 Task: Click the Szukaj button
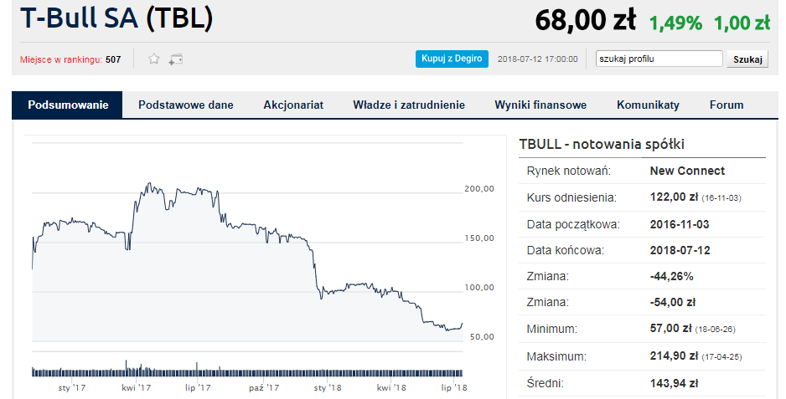pos(747,59)
